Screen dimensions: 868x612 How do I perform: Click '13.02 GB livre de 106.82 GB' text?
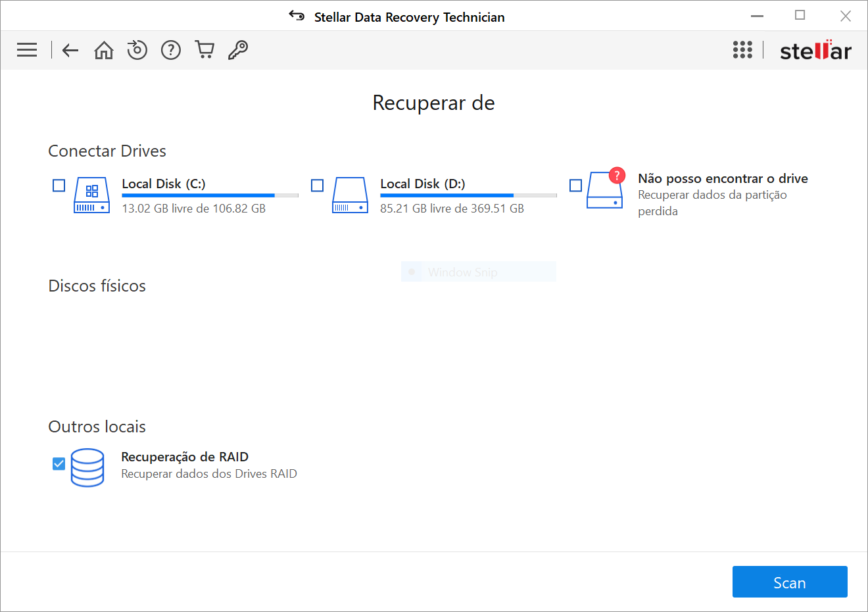pos(194,209)
